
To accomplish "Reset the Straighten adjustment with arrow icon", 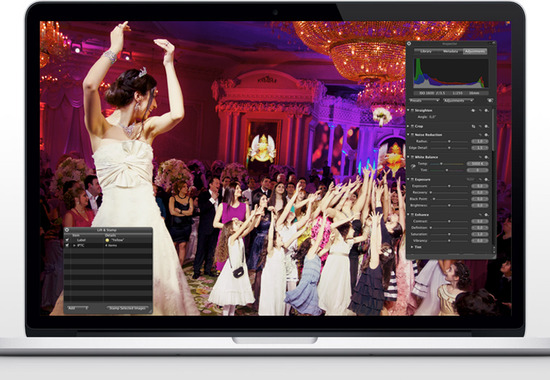I will pos(480,111).
